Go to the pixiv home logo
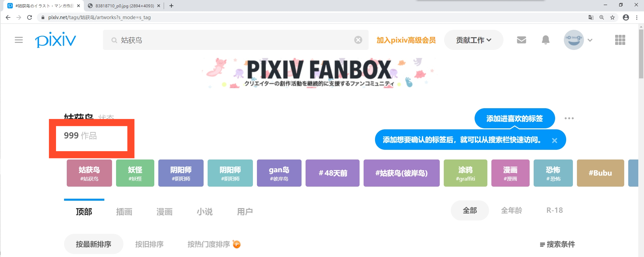This screenshot has width=644, height=257. 56,40
